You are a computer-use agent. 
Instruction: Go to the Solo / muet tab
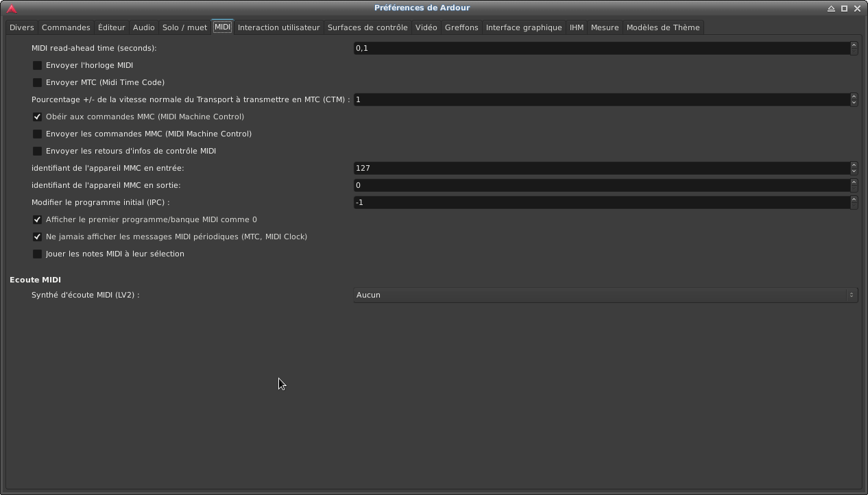[184, 27]
